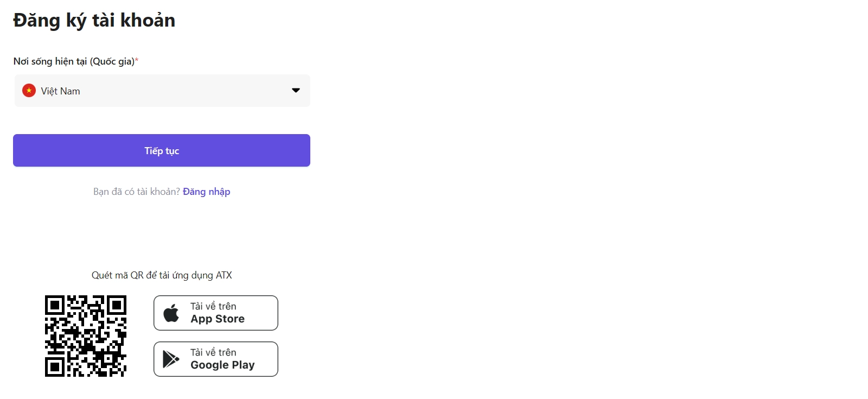Viewport: 868px width, 399px height.
Task: Click the Google Play triangle icon
Action: [x=171, y=359]
